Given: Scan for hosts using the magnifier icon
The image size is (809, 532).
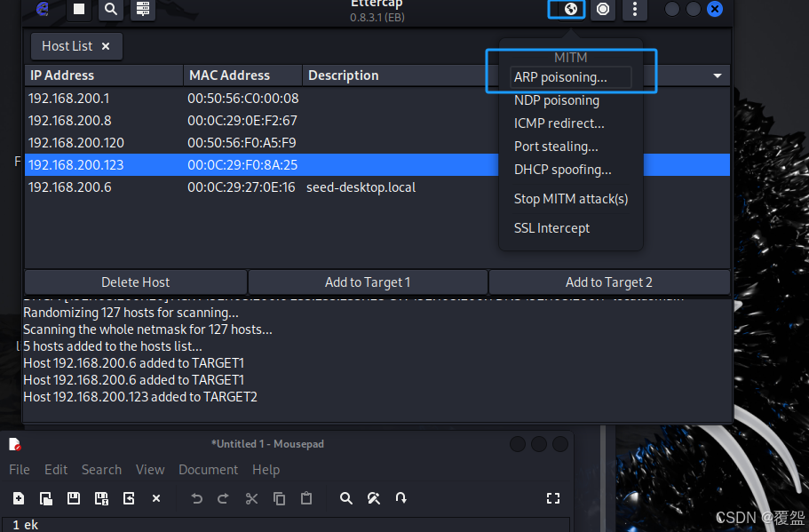Looking at the screenshot, I should [111, 9].
